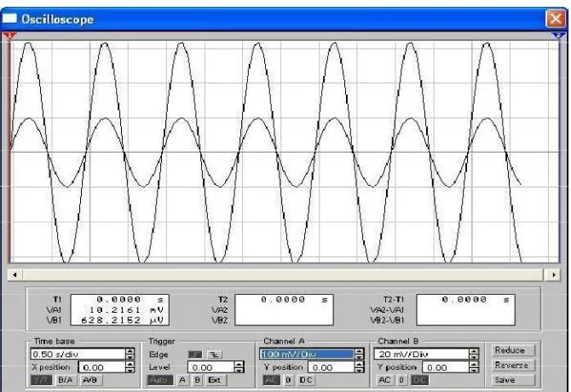Click the Time base group label
Image resolution: width=571 pixels, height=392 pixels.
55,342
